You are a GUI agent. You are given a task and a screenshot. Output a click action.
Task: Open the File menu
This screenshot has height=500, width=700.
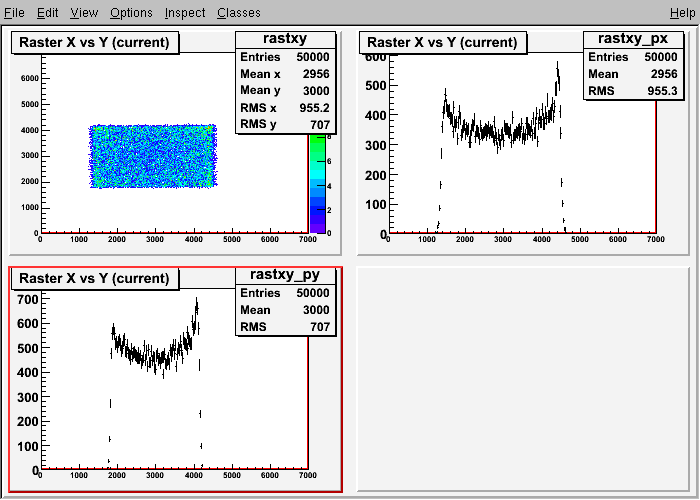(14, 13)
